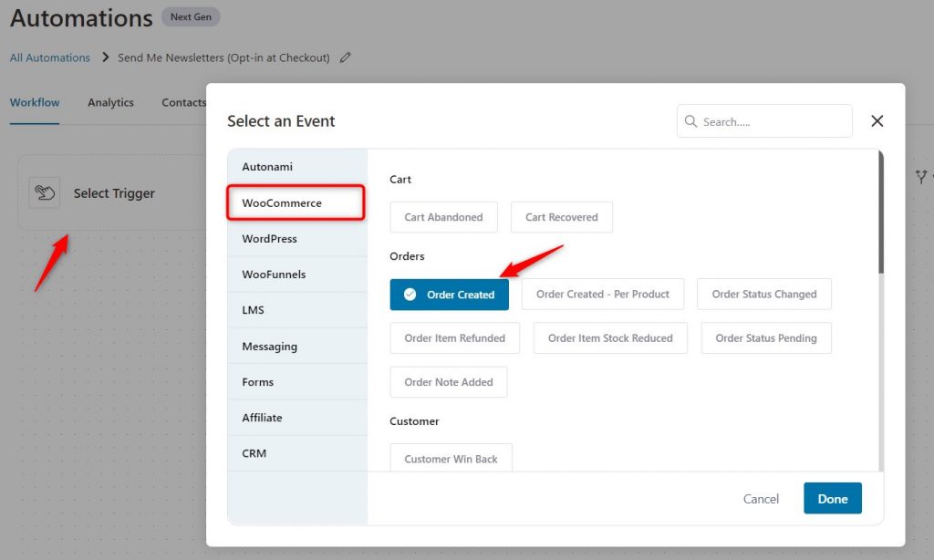Viewport: 934px width, 560px height.
Task: Click the Select Trigger card
Action: [x=113, y=193]
